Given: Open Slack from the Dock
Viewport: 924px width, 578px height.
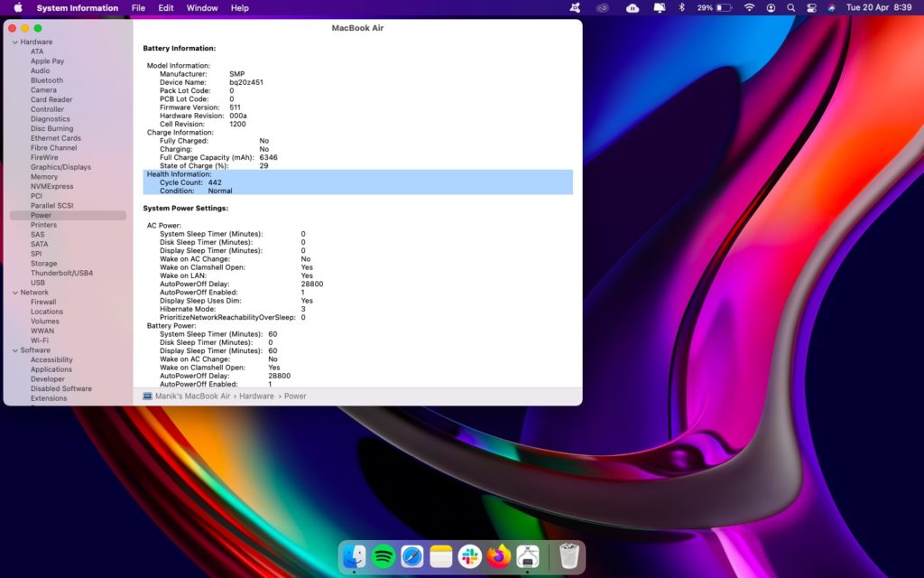Looking at the screenshot, I should point(469,557).
